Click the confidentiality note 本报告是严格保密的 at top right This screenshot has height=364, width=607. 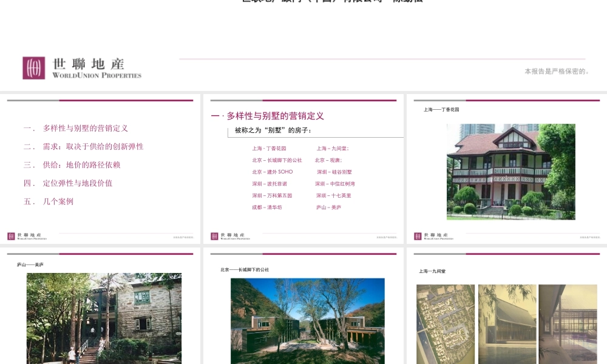(557, 71)
